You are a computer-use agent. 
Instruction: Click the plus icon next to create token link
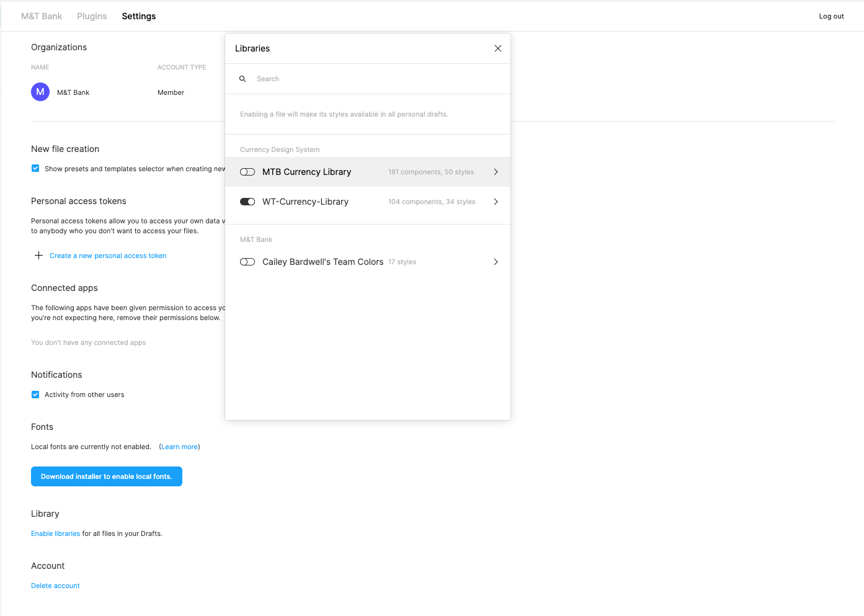38,255
